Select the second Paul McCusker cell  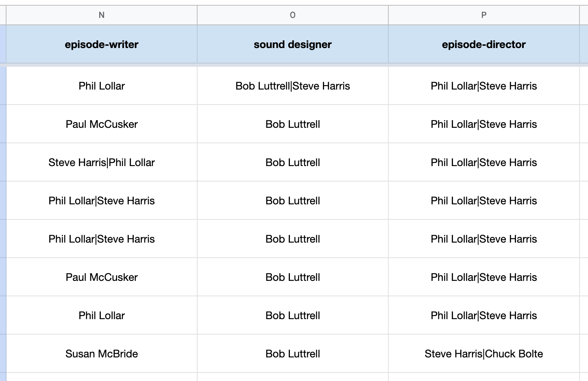click(x=102, y=277)
